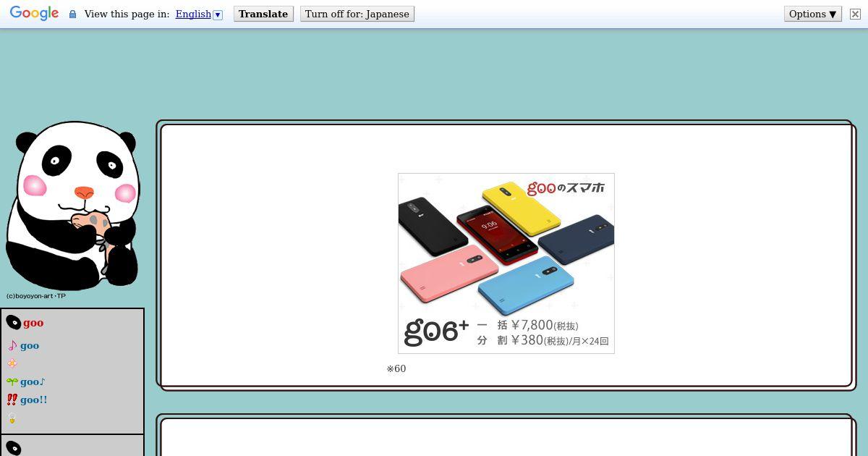Click the red double exclamation icon

tap(12, 400)
